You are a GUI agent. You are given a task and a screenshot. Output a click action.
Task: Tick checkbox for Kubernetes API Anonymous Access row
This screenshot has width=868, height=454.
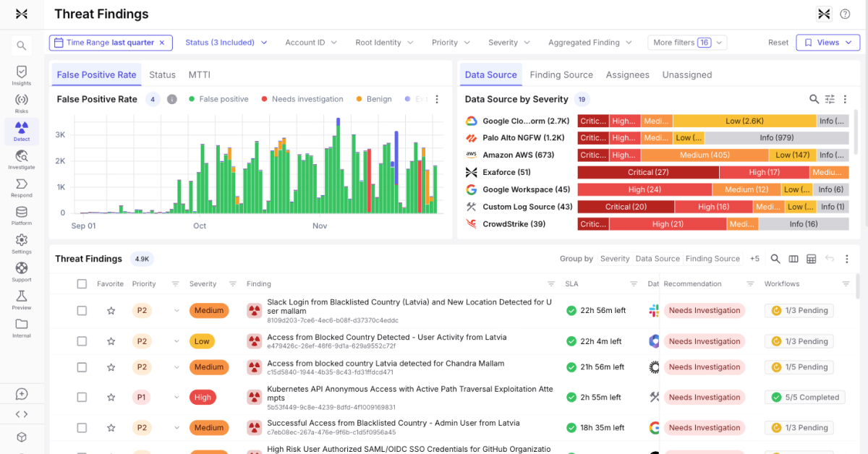pyautogui.click(x=82, y=397)
